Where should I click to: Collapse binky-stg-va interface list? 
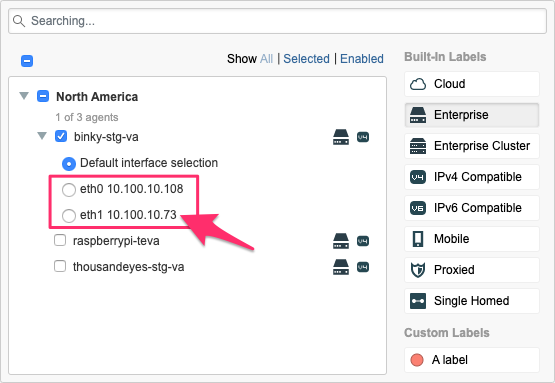point(42,136)
